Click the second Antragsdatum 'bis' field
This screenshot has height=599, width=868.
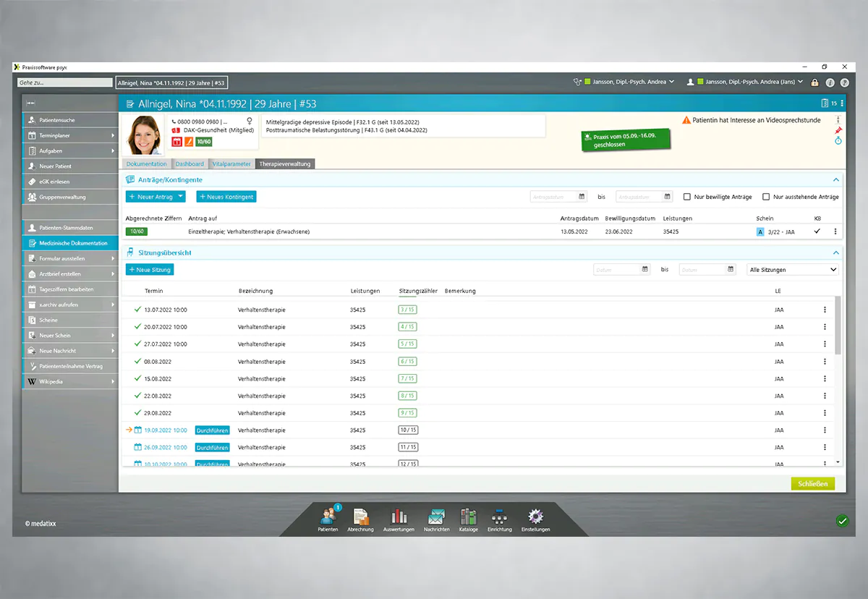[644, 197]
